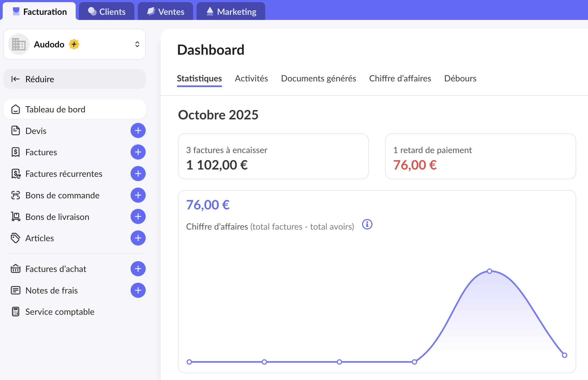The width and height of the screenshot is (588, 380).
Task: Click plus icon next to Bons de livraison
Action: (138, 217)
